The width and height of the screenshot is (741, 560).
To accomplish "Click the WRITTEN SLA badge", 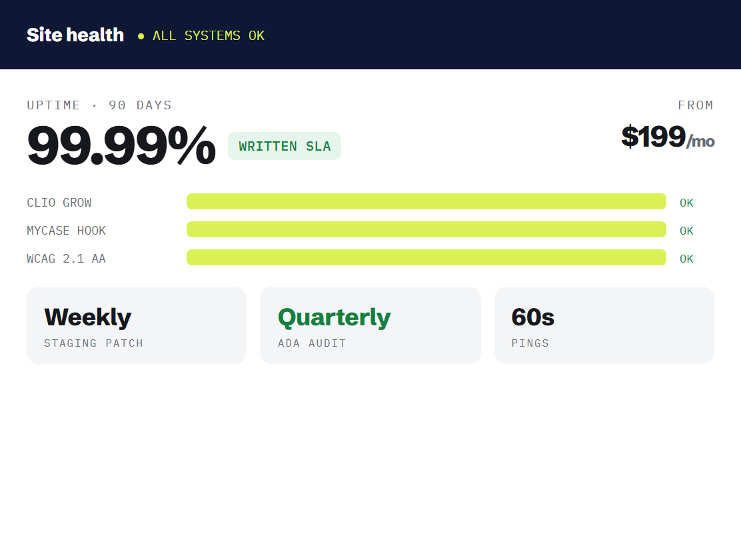I will (285, 146).
